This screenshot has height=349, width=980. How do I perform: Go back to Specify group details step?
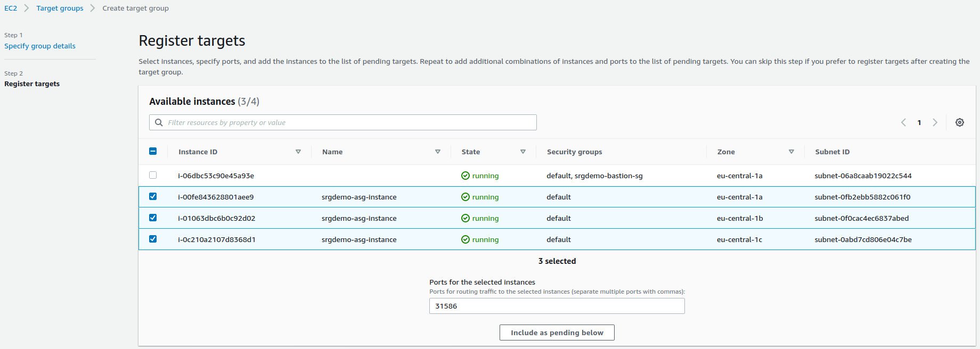40,46
